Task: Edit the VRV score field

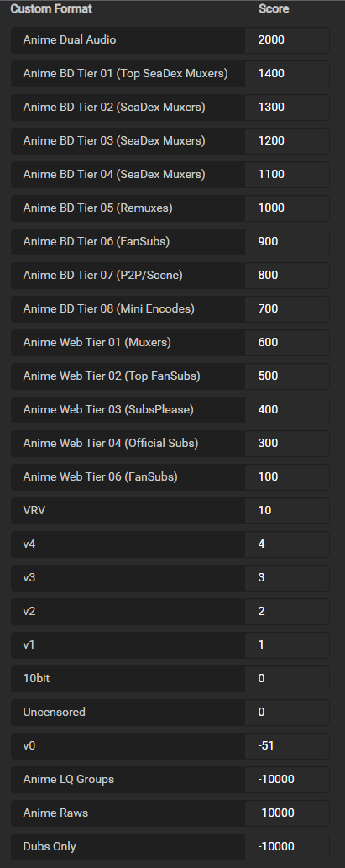Action: tap(287, 510)
